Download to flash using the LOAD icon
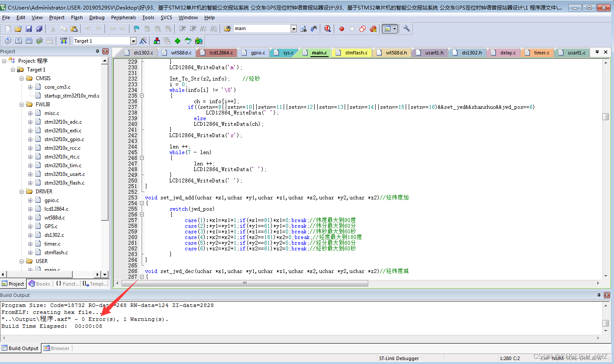Image resolution: width=614 pixels, height=364 pixels. 64,41
